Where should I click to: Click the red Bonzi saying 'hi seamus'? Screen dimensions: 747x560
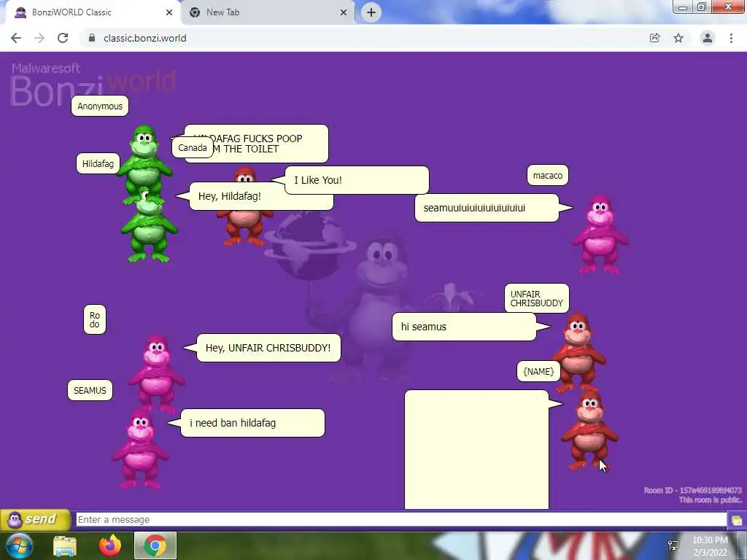578,351
